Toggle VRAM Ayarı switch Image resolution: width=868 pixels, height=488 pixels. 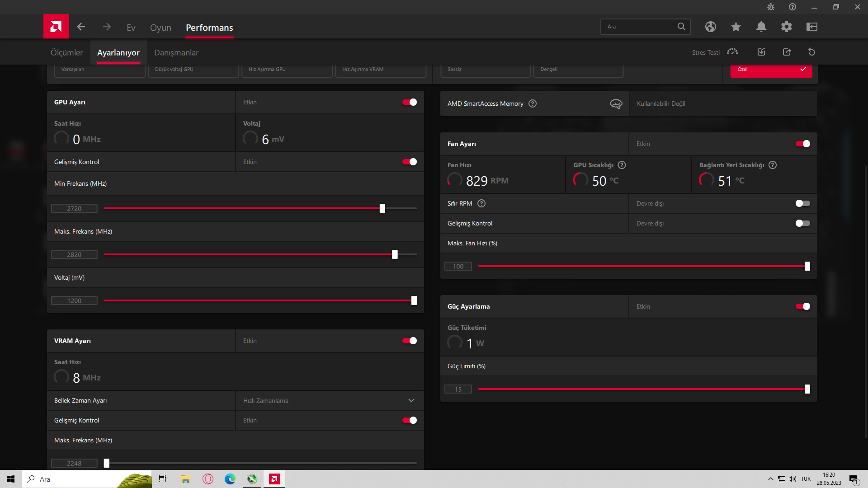point(410,341)
